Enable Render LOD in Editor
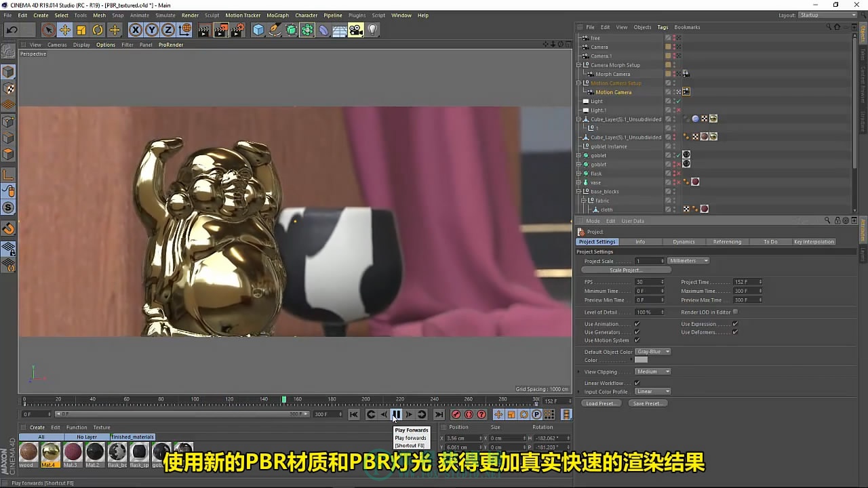The height and width of the screenshot is (488, 868). tap(735, 312)
